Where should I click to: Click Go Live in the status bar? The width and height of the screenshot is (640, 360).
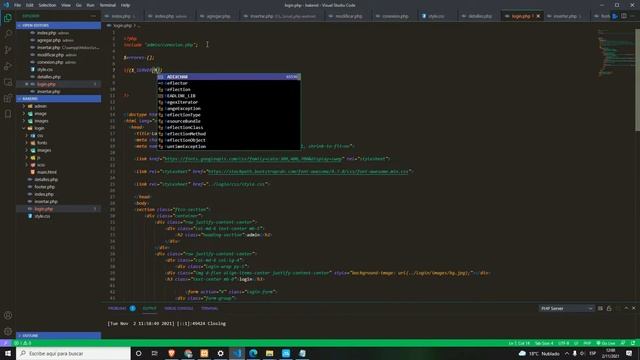pyautogui.click(x=606, y=343)
